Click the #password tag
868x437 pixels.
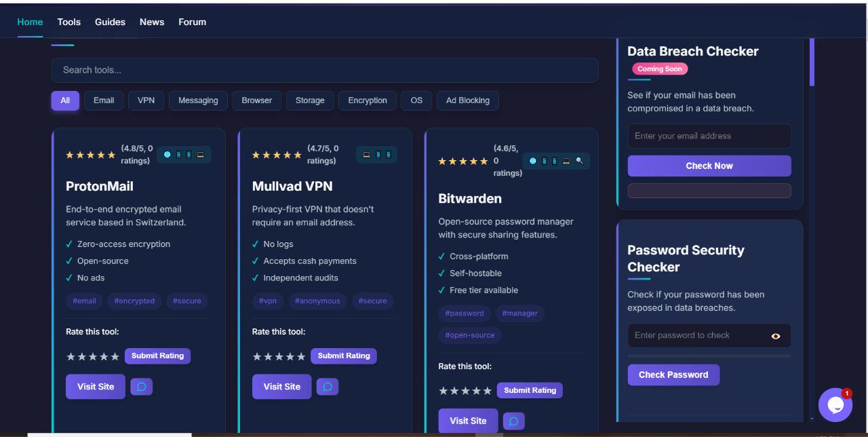[465, 313]
